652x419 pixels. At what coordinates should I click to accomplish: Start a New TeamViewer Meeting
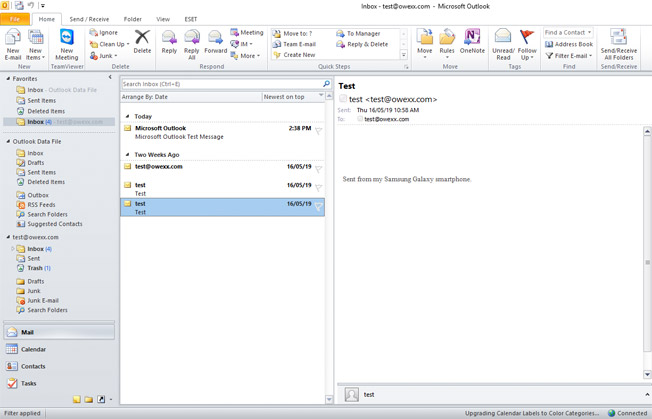[x=67, y=44]
